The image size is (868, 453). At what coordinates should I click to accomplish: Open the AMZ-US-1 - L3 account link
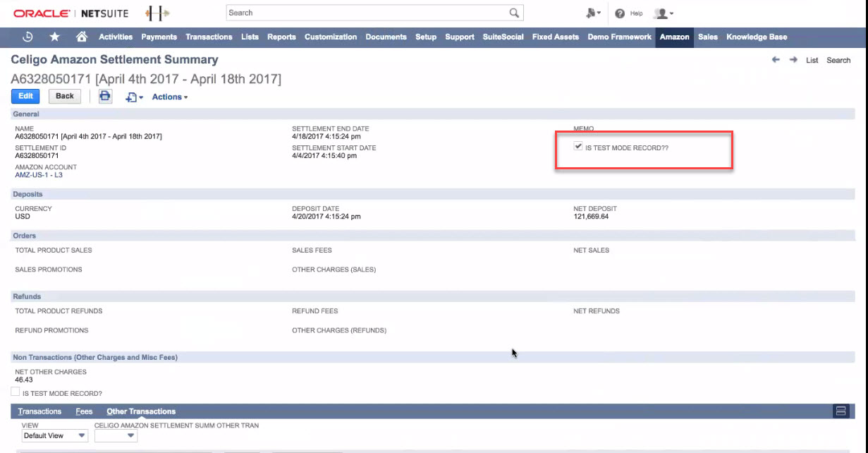[39, 174]
